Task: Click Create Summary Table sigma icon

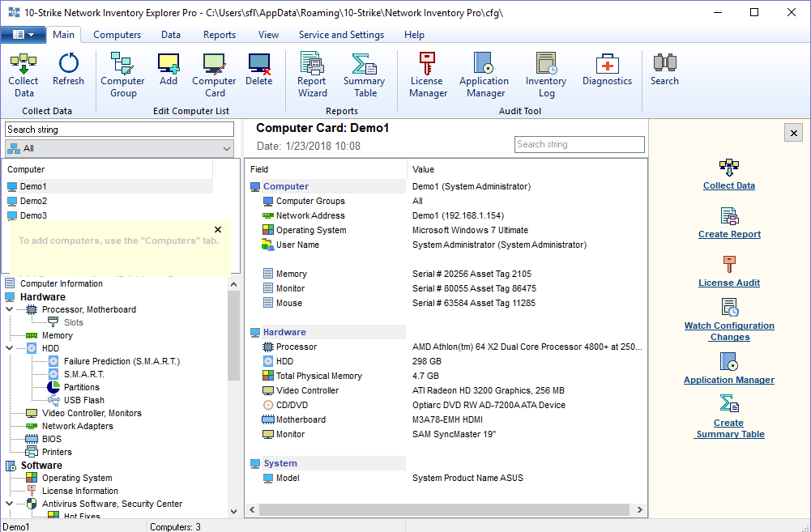Action: tap(729, 404)
